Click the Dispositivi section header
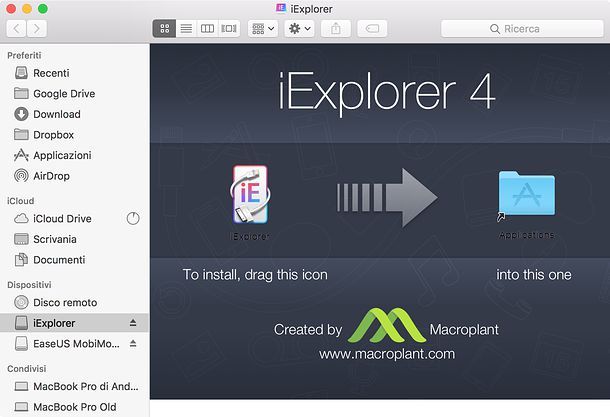The width and height of the screenshot is (610, 417). pos(29,285)
